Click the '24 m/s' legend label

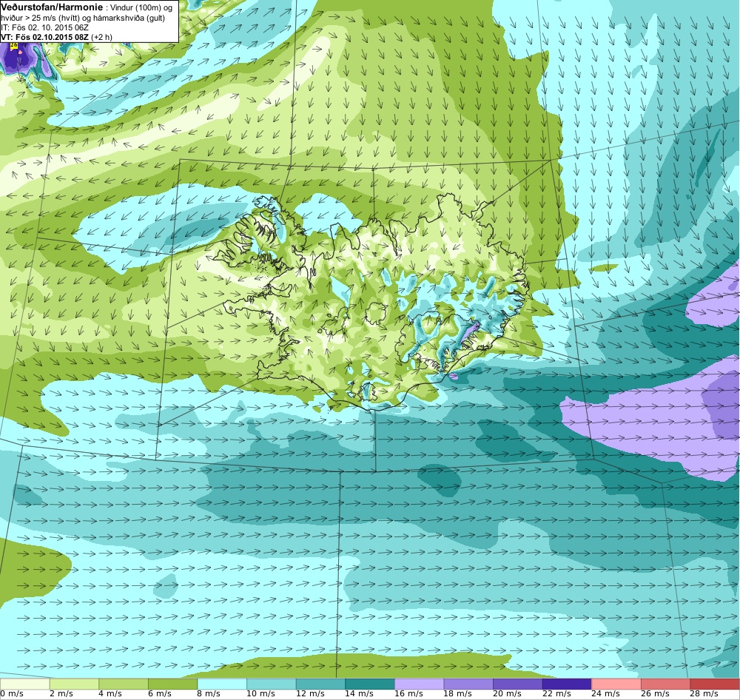606,694
